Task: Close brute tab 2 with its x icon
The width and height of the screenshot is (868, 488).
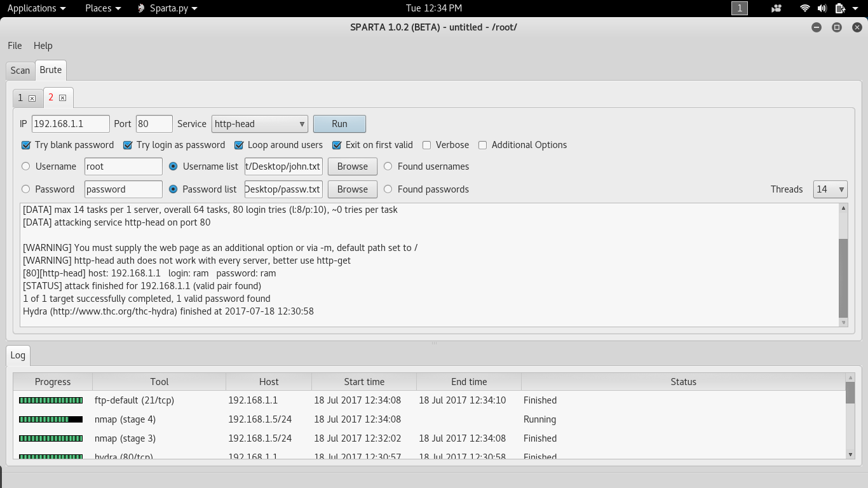Action: coord(62,98)
